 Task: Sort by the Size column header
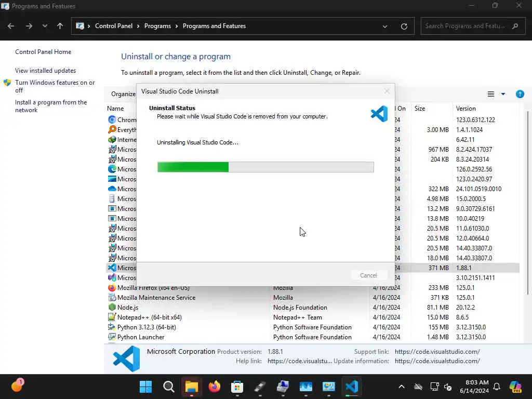[420, 109]
